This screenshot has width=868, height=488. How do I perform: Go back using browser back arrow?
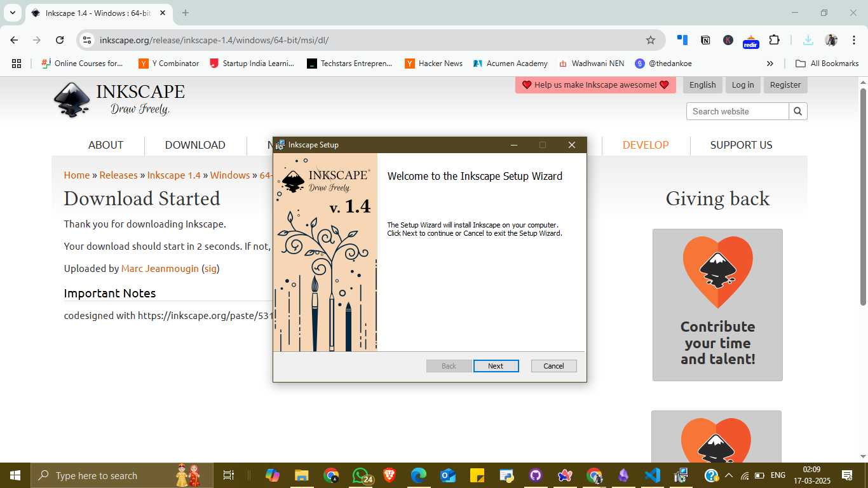tap(14, 40)
